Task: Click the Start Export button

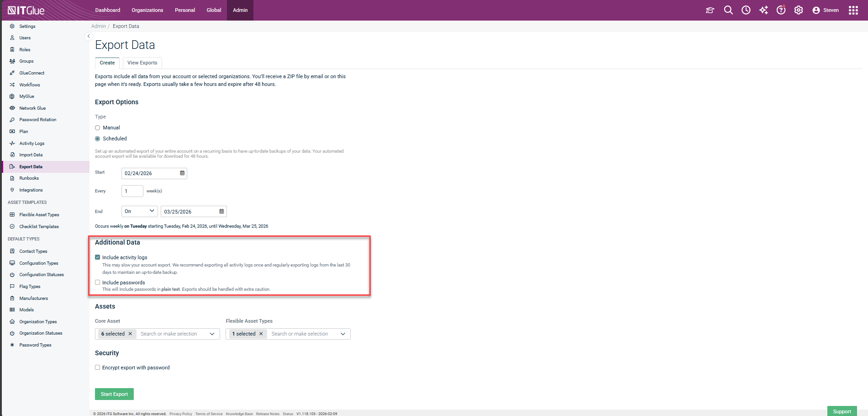Action: (114, 394)
